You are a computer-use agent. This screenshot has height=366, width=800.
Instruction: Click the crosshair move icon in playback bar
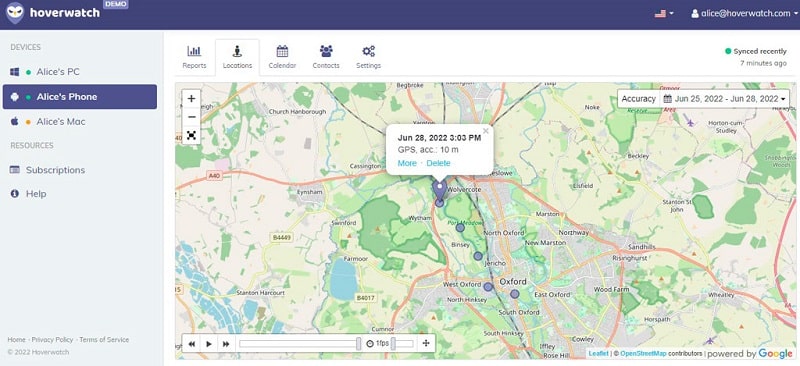426,344
